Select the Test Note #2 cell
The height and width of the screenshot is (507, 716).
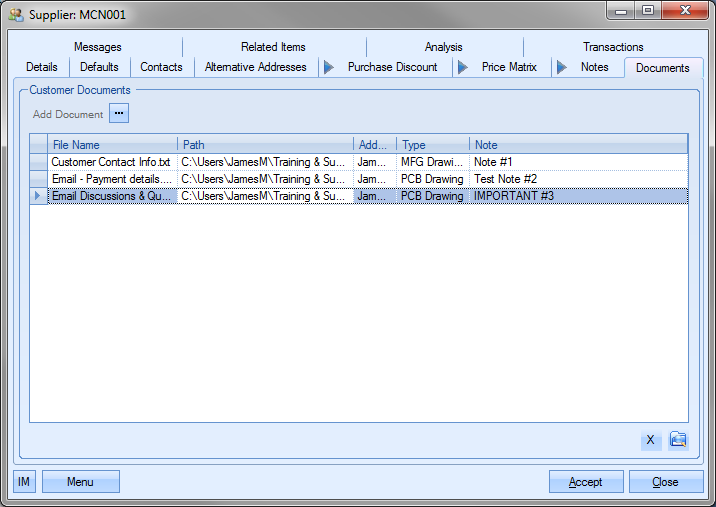point(577,179)
